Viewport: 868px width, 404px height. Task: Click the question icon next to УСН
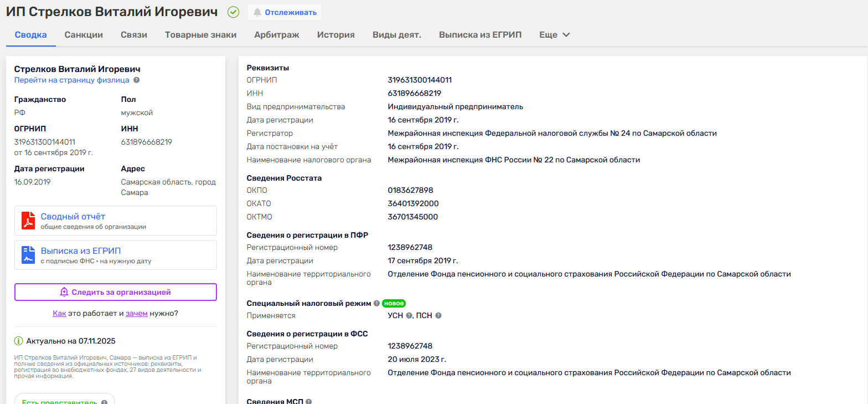point(409,316)
